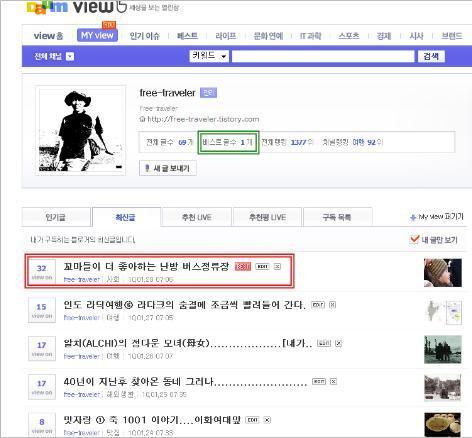Click the My view 꾸미기 link
The width and height of the screenshot is (472, 438).
tap(437, 217)
